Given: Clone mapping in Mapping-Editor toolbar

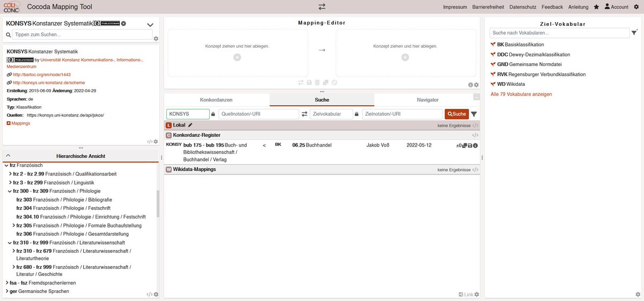Looking at the screenshot, I should click(326, 83).
